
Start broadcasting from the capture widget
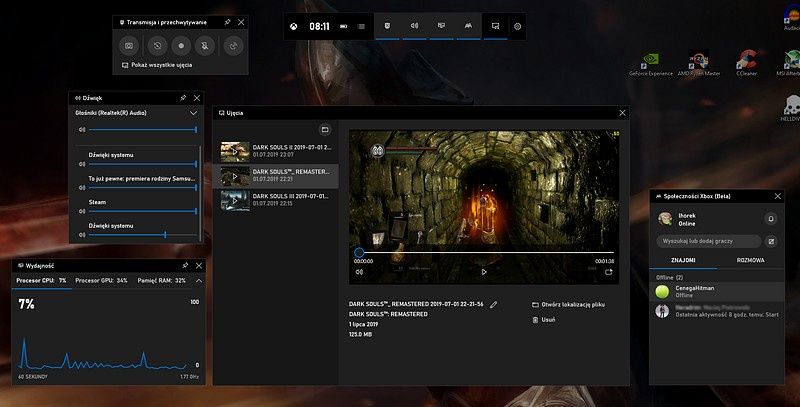pos(233,46)
